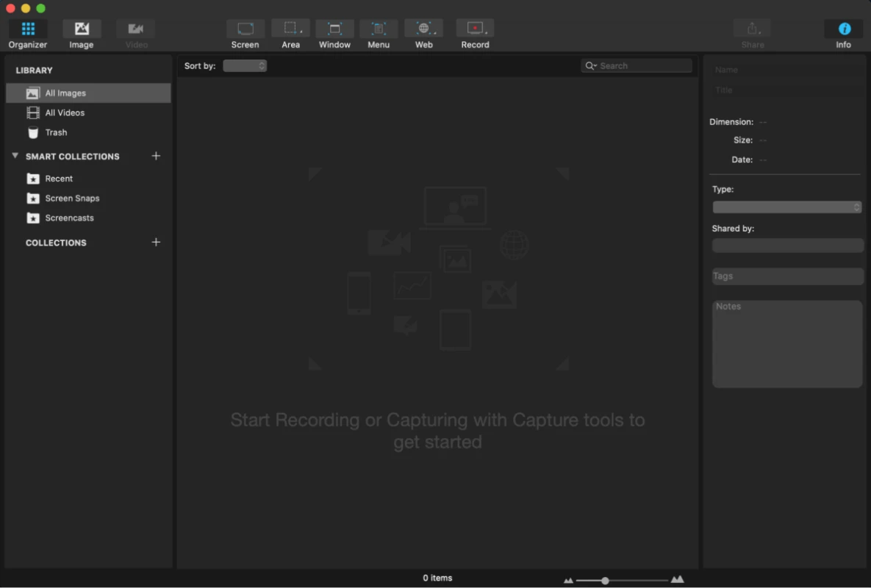Adjust the thumbnail zoom slider

[x=606, y=579]
